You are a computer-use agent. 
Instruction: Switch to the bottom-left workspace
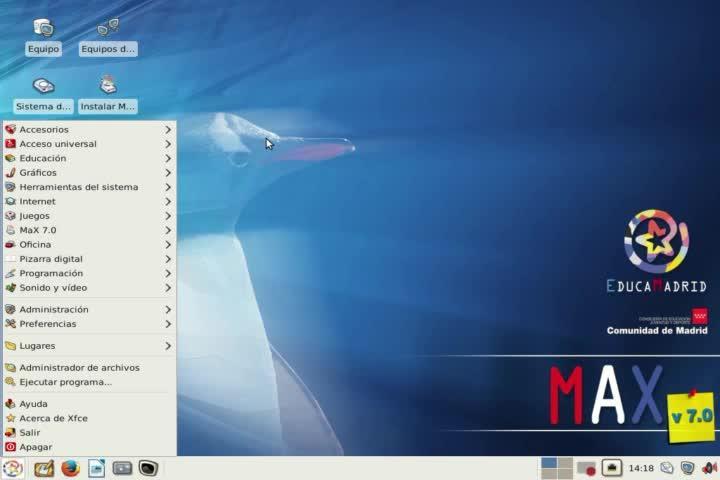pyautogui.click(x=549, y=474)
